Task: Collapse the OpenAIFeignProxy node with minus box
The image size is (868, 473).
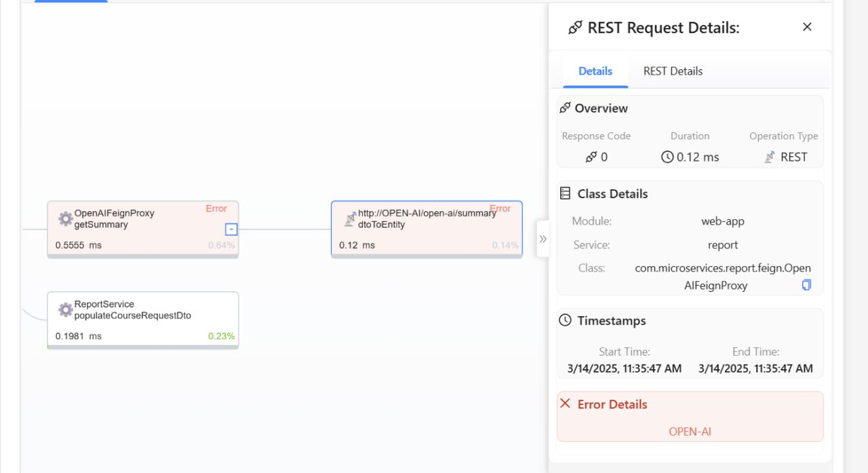Action: (231, 229)
